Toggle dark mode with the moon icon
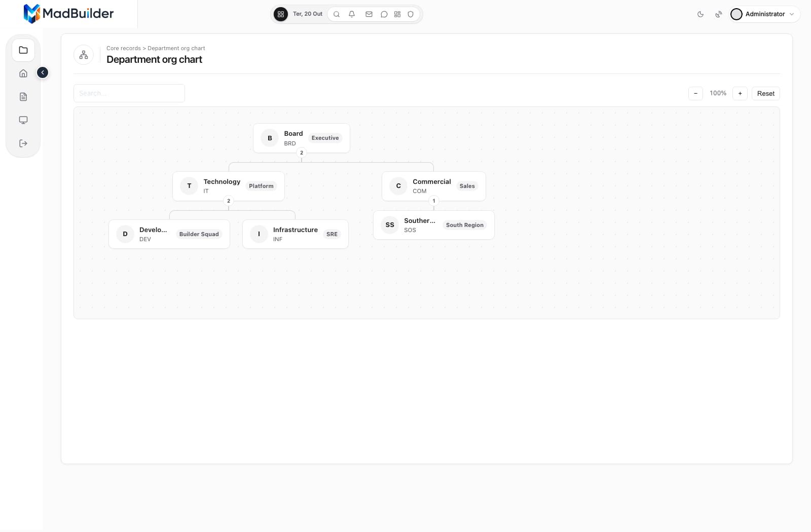 (701, 14)
